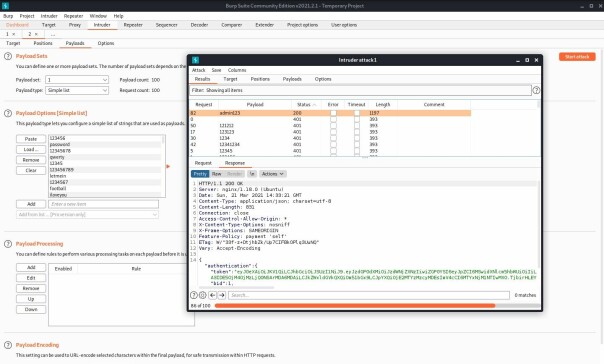
Task: Click the Up button in Payload Processing
Action: pos(31,299)
